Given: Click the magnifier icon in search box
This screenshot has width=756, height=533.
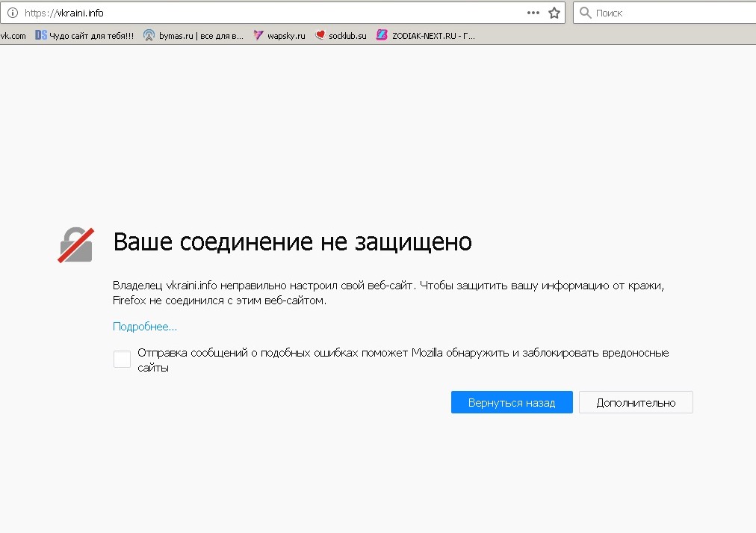Looking at the screenshot, I should click(x=585, y=13).
